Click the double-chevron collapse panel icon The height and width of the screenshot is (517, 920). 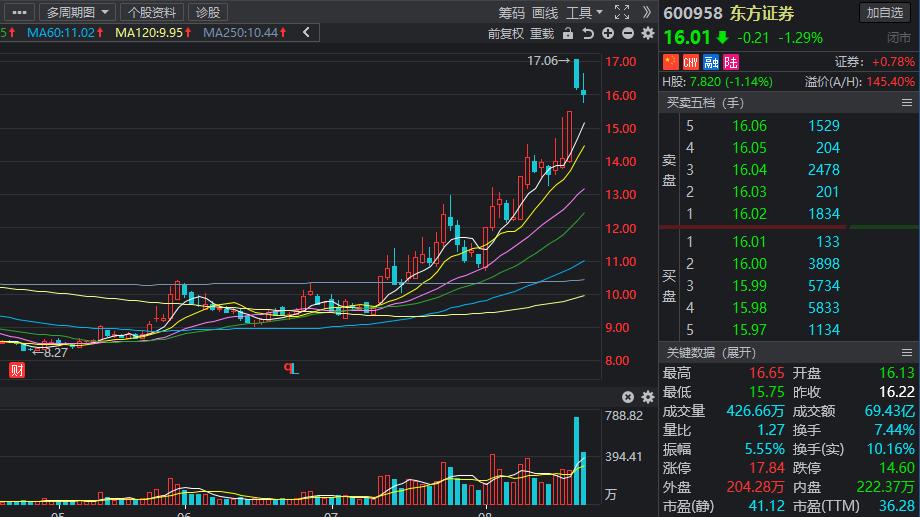[x=647, y=12]
